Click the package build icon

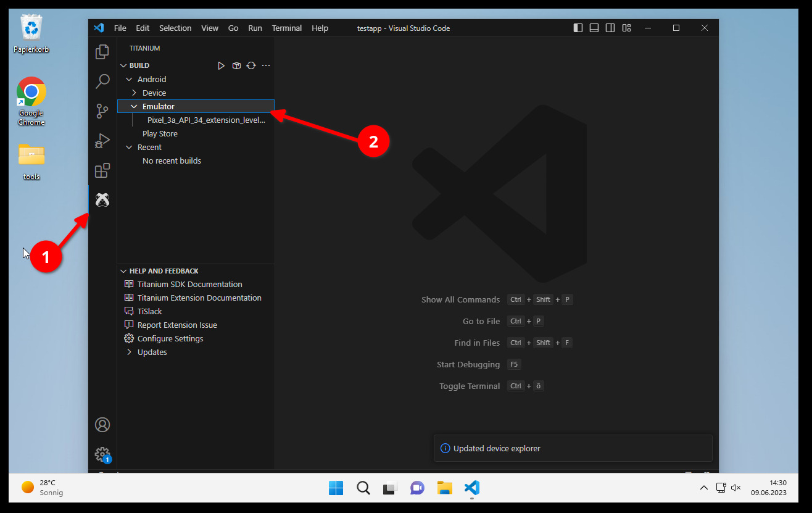236,65
